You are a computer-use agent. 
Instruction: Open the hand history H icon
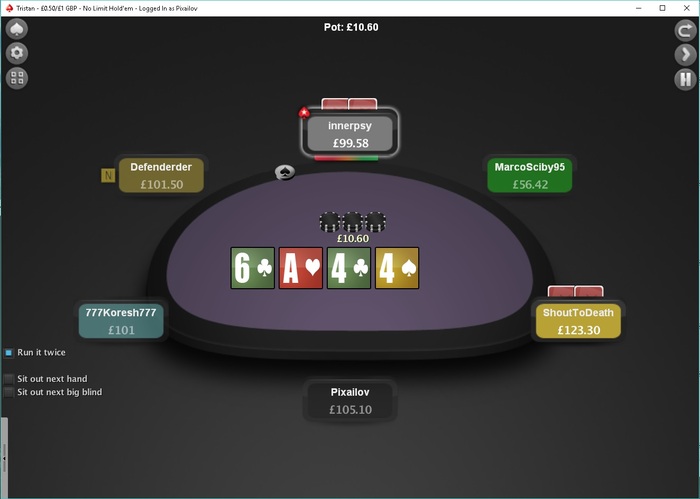[x=685, y=79]
